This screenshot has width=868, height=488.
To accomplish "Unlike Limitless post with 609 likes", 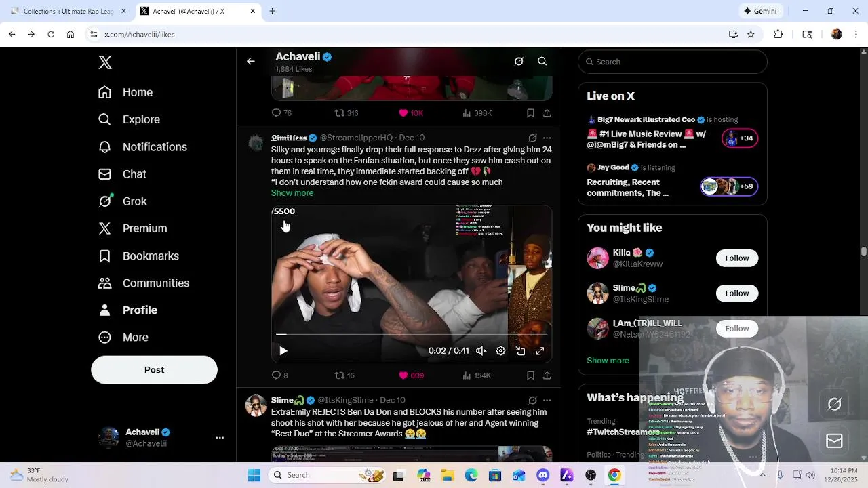I will [411, 375].
